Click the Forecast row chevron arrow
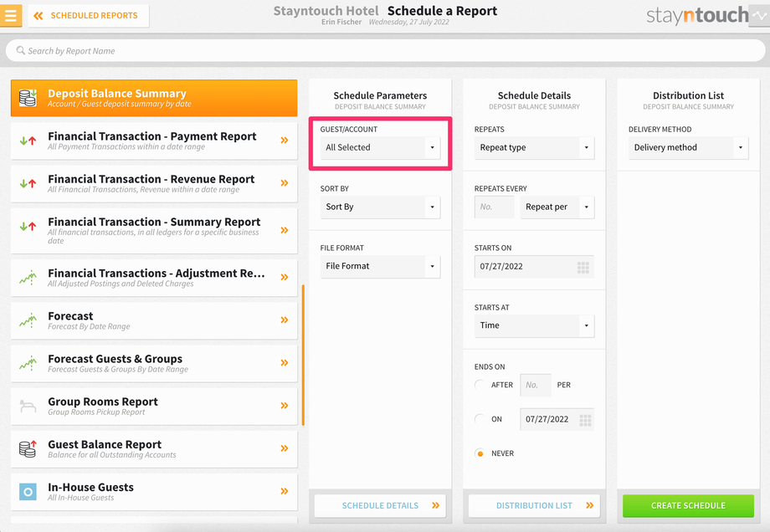Image resolution: width=770 pixels, height=532 pixels. (285, 320)
